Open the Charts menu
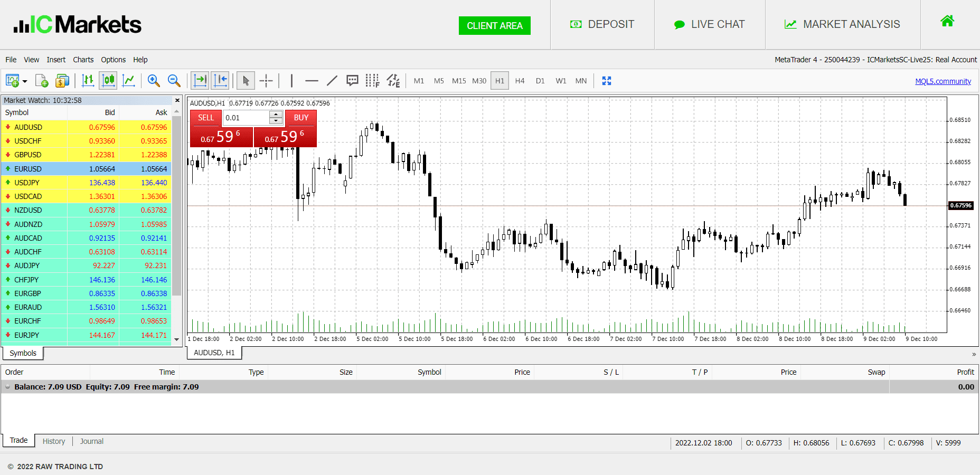Screen dimensions: 980x475 click(83, 60)
